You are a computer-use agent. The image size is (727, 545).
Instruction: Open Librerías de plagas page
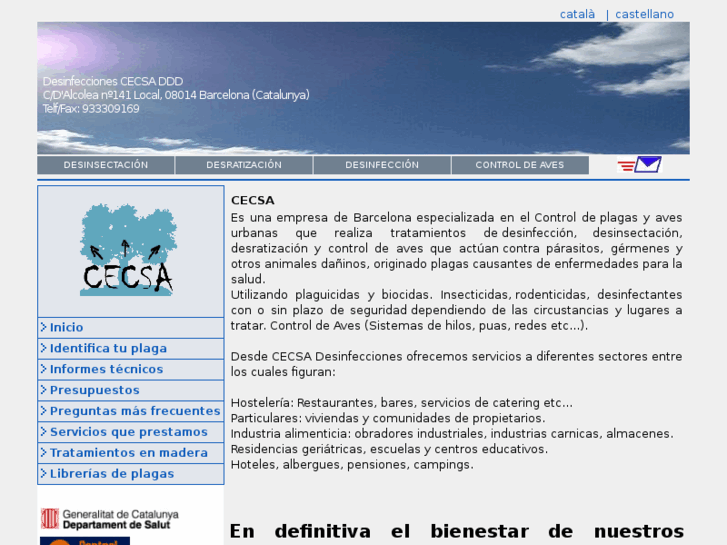(112, 474)
